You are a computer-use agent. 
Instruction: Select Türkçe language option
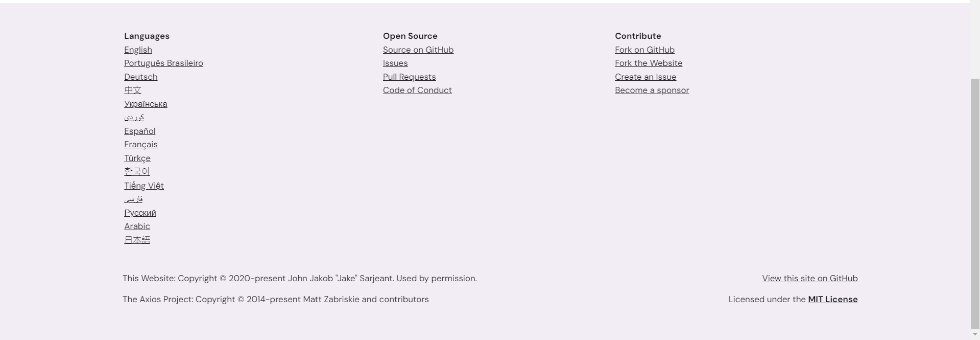coord(137,158)
